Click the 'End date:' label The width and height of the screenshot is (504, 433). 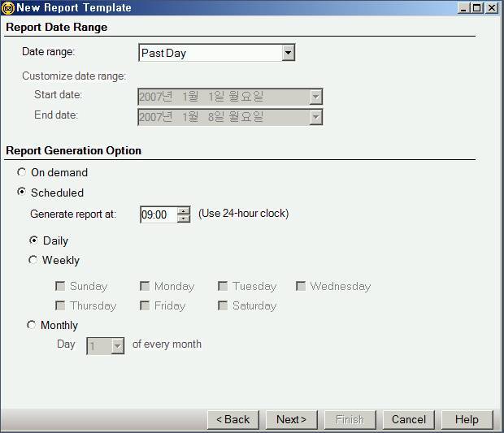coord(56,115)
